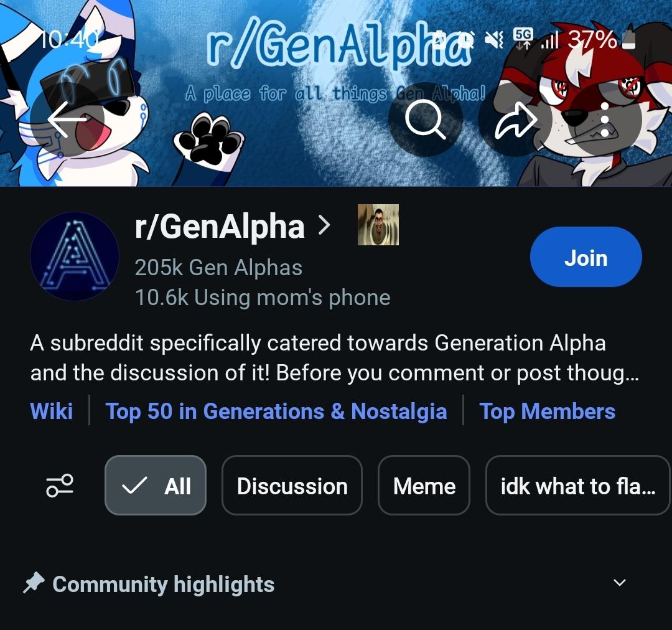
Task: Tap the r/GenAlpha community avatar
Action: [75, 256]
